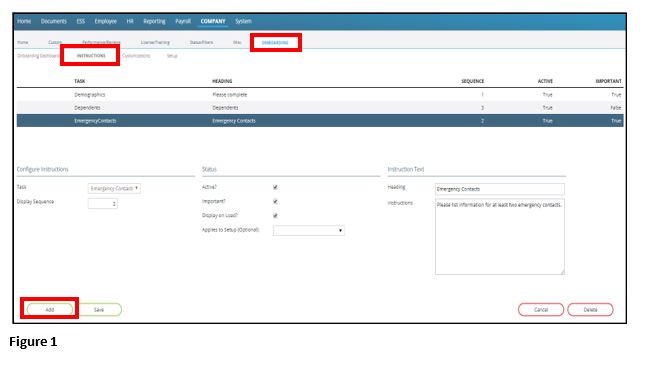
Task: Open the Applies to Setup (Optional) dropdown
Action: click(309, 230)
